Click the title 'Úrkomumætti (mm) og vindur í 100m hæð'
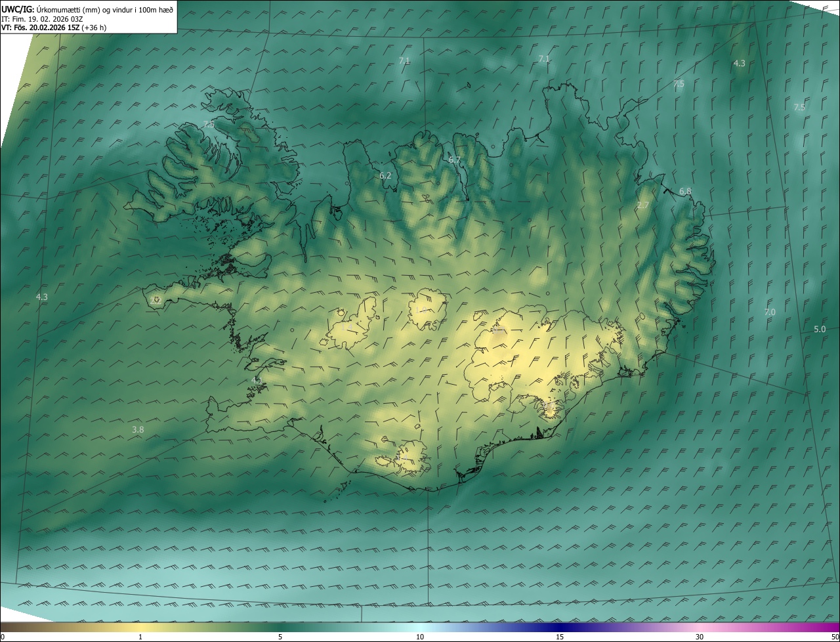Image resolution: width=840 pixels, height=642 pixels. click(x=105, y=9)
